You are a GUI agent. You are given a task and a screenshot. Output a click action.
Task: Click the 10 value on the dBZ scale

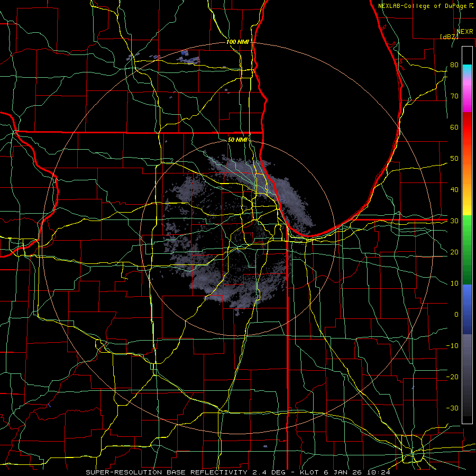pyautogui.click(x=454, y=283)
